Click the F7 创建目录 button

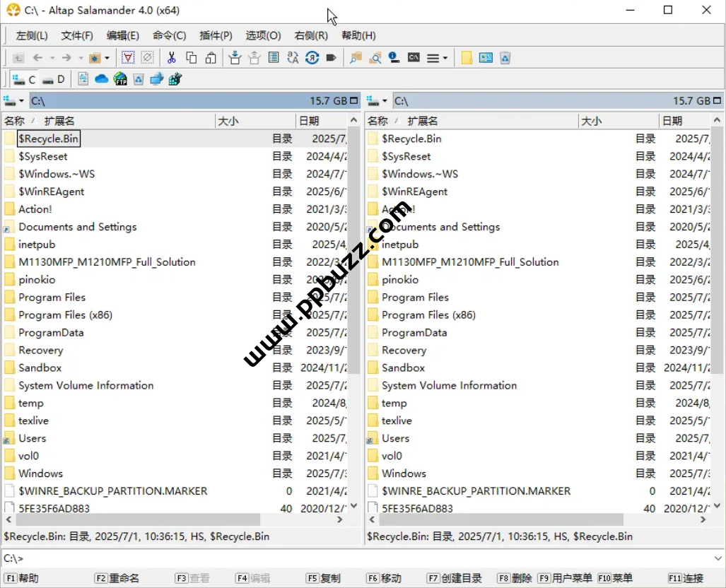coord(455,578)
